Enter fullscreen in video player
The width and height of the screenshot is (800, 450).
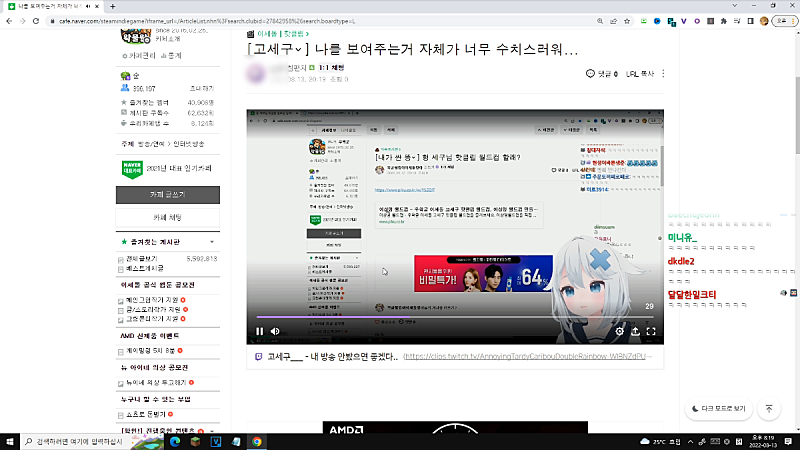[x=651, y=331]
